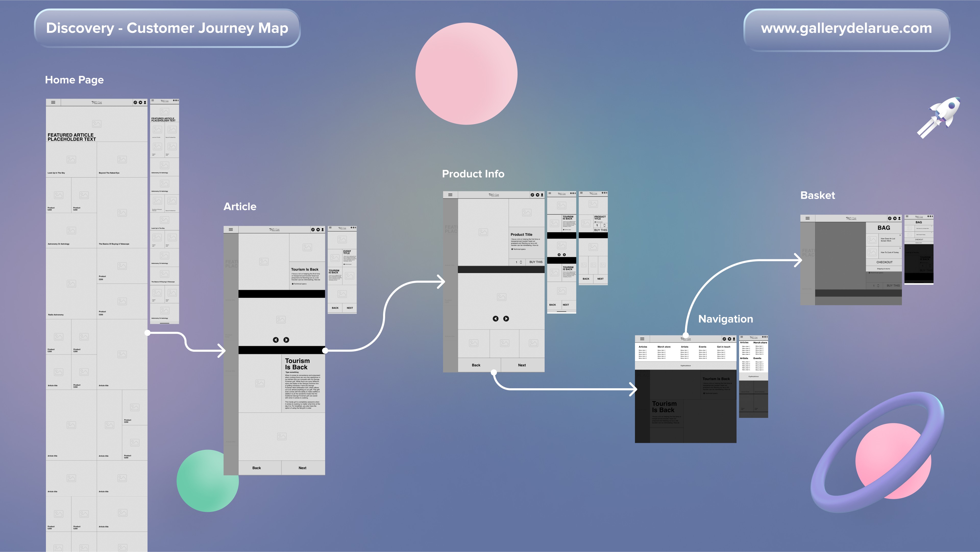Open 'The Basics Of Buying A Telescope' tile on Home Page desktop
Viewport: 980px width, 552px height.
(x=122, y=213)
